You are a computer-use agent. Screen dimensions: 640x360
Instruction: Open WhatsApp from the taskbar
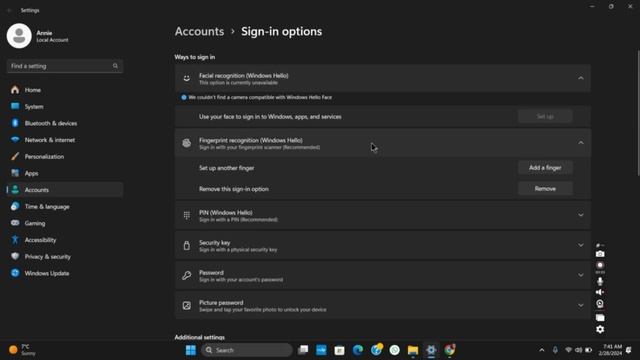pos(394,350)
